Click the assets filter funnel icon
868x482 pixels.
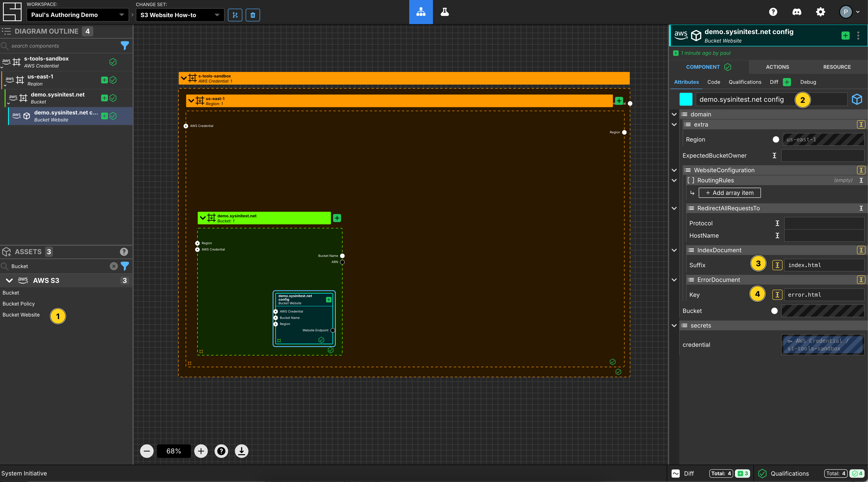[125, 266]
